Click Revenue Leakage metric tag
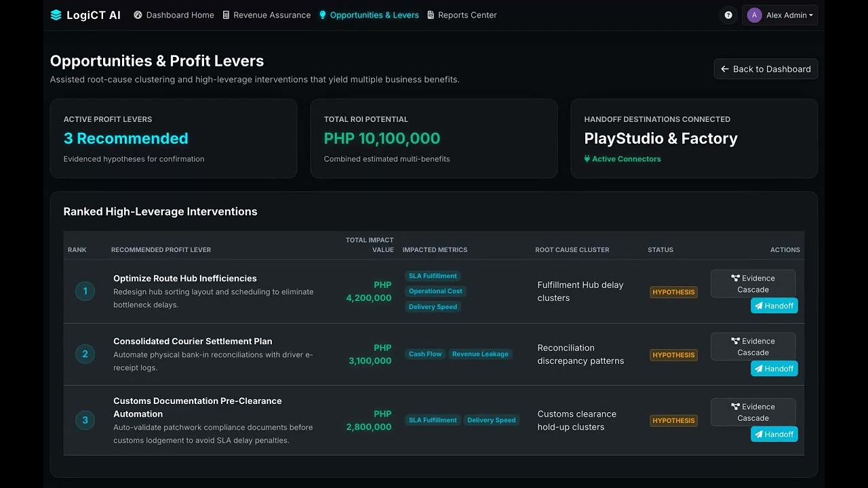Image resolution: width=868 pixels, height=488 pixels. pos(480,354)
